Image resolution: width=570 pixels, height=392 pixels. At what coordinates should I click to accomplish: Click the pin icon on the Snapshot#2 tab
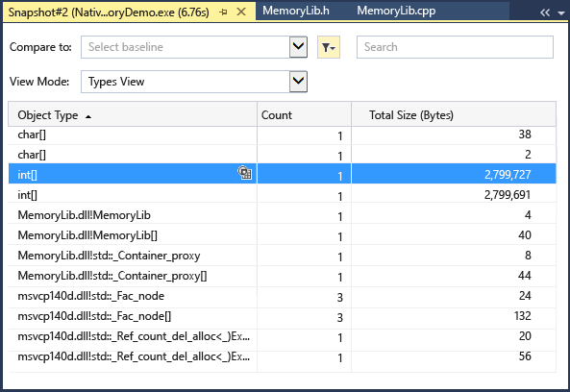224,12
